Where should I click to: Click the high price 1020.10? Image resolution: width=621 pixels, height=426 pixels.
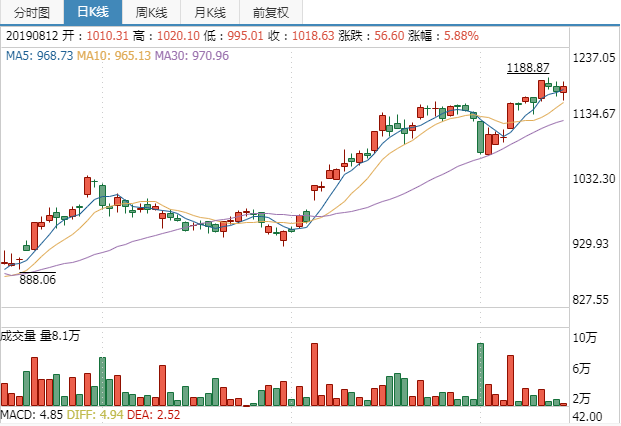[x=178, y=36]
